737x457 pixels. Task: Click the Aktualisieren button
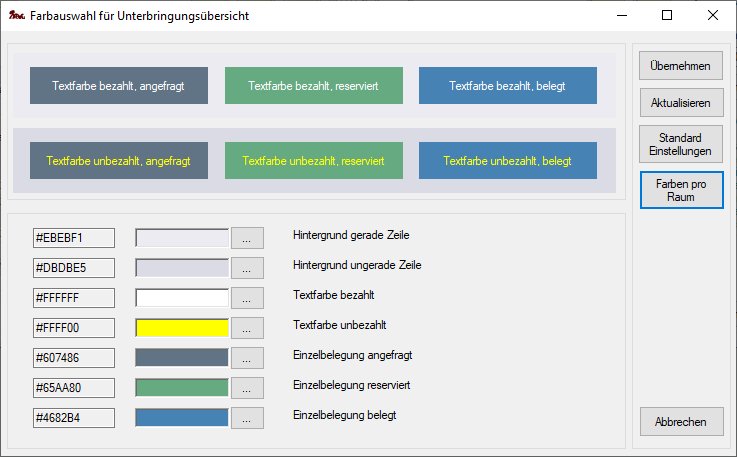click(680, 103)
